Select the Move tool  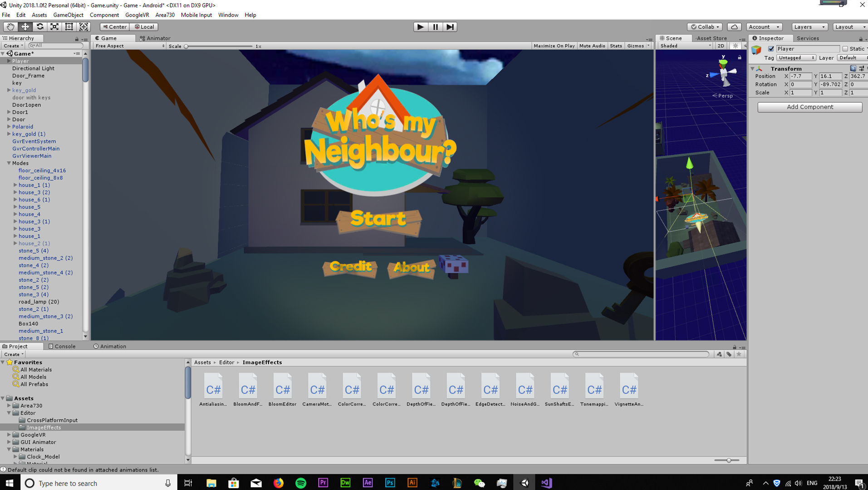pos(25,27)
